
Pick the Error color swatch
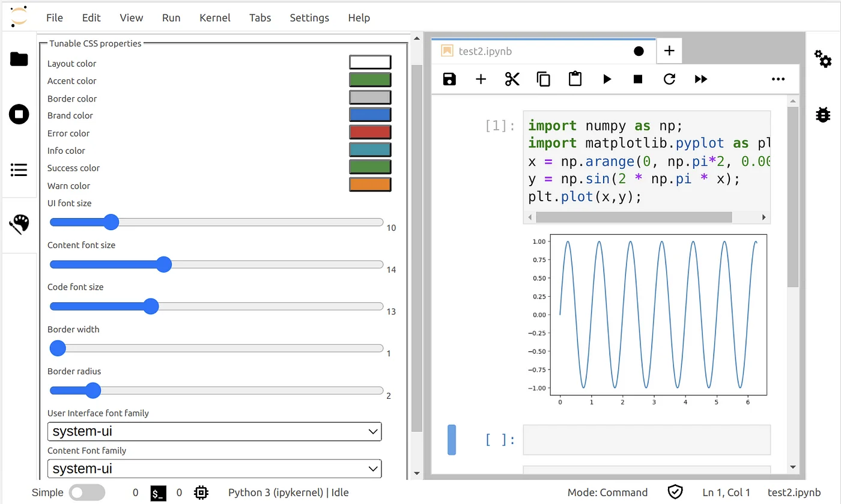(370, 132)
